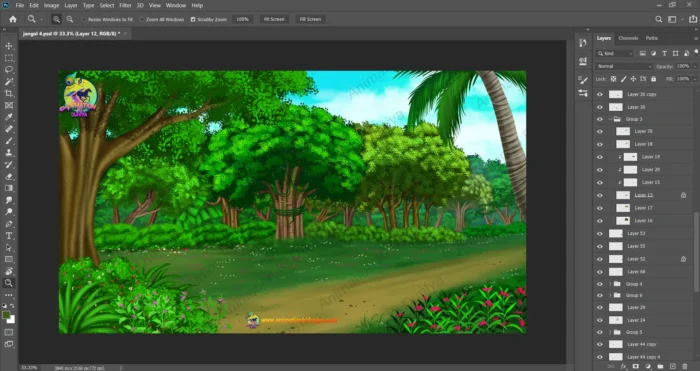Expand the Group 4 folder
Image resolution: width=700 pixels, height=371 pixels.
[x=610, y=284]
